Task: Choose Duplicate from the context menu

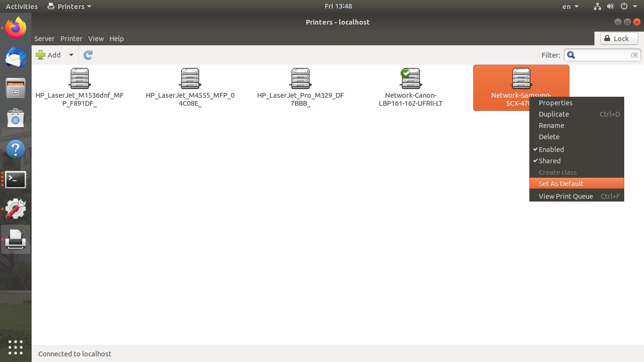Action: click(577, 114)
